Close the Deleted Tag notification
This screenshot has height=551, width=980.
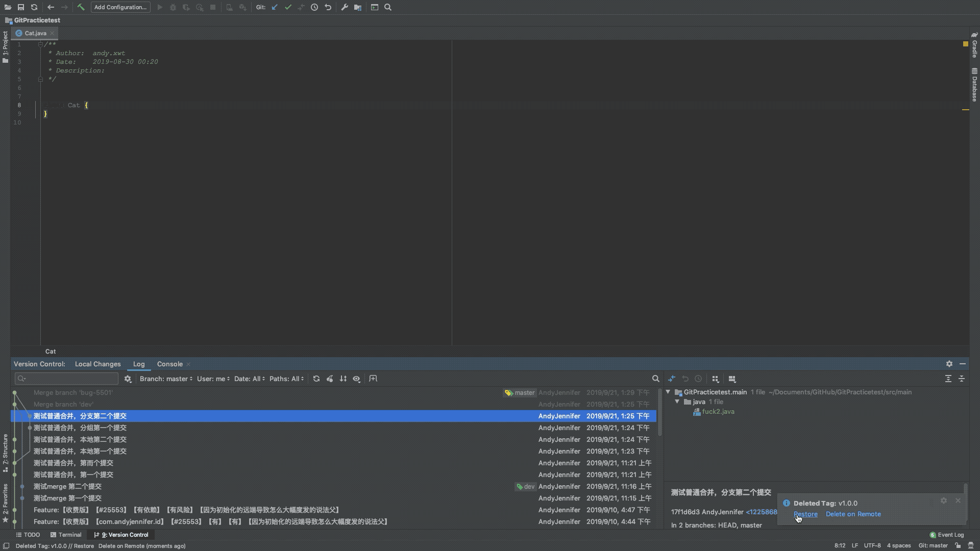point(958,500)
